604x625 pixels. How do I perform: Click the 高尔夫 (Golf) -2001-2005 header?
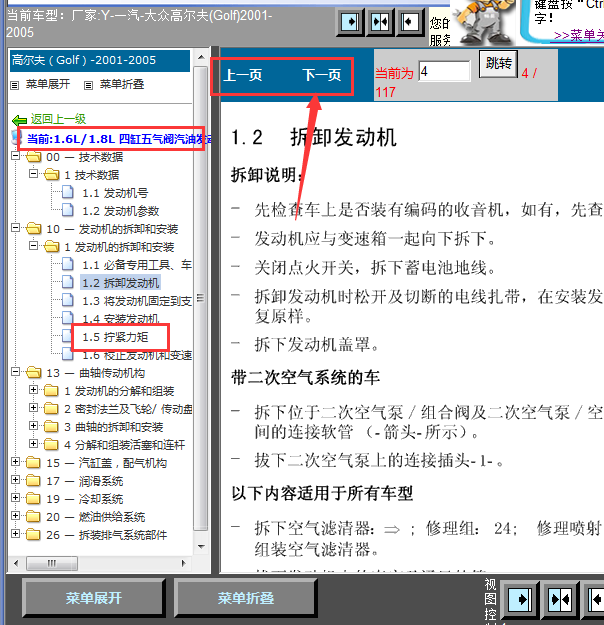[x=100, y=61]
